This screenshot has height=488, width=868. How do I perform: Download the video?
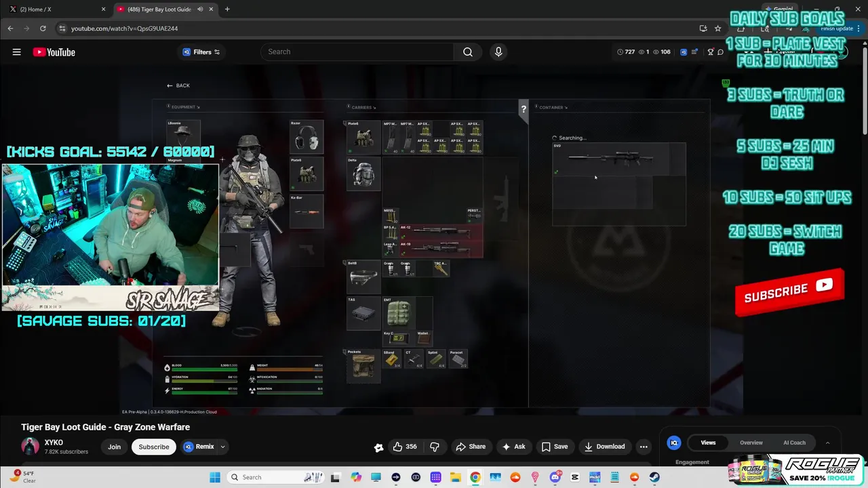[x=604, y=447]
